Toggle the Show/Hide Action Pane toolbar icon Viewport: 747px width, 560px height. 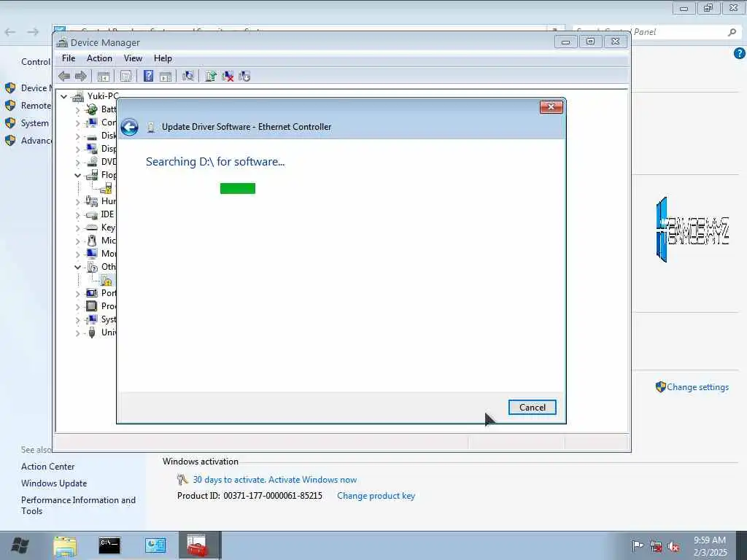click(x=166, y=76)
